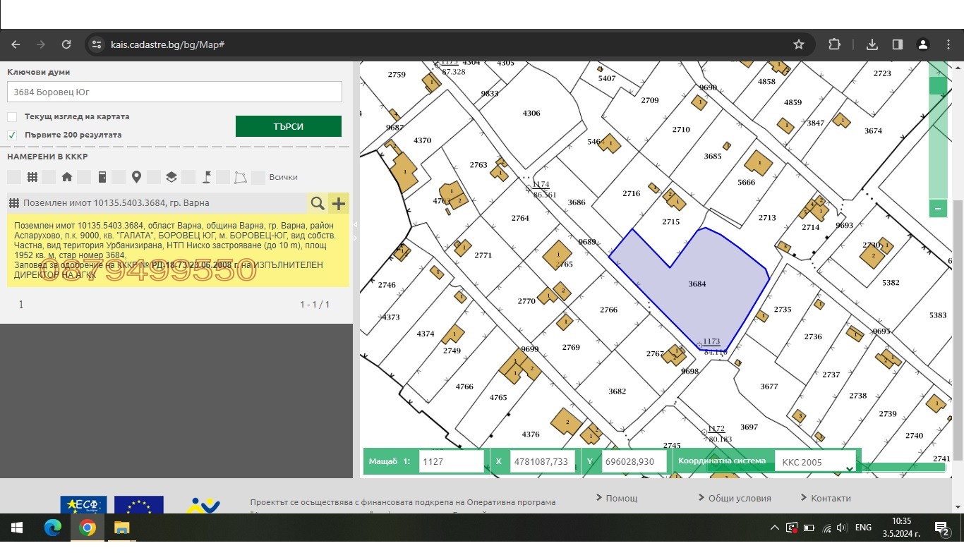Viewport: 964px width, 560px height.
Task: Click the ТЪРСИ search button
Action: pyautogui.click(x=289, y=126)
